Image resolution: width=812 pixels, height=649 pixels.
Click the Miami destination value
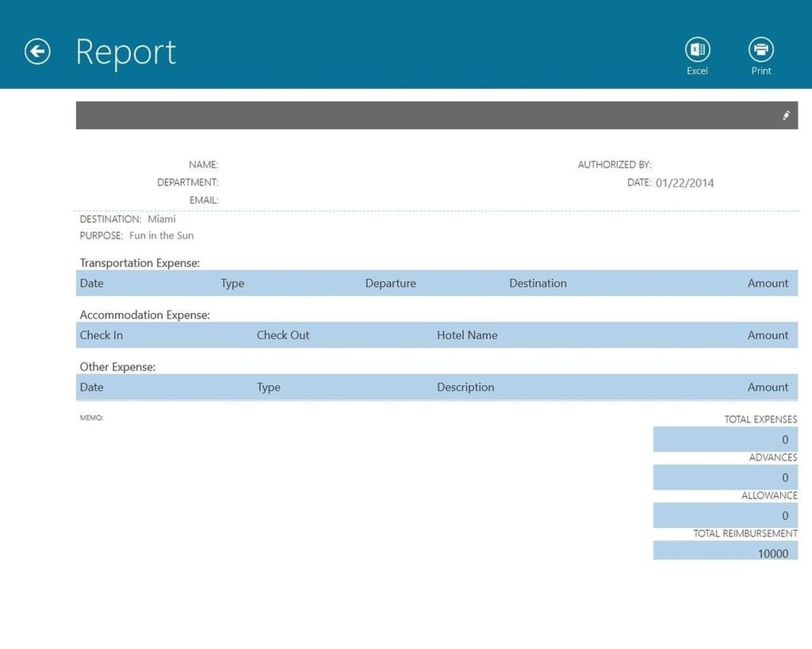pyautogui.click(x=162, y=219)
